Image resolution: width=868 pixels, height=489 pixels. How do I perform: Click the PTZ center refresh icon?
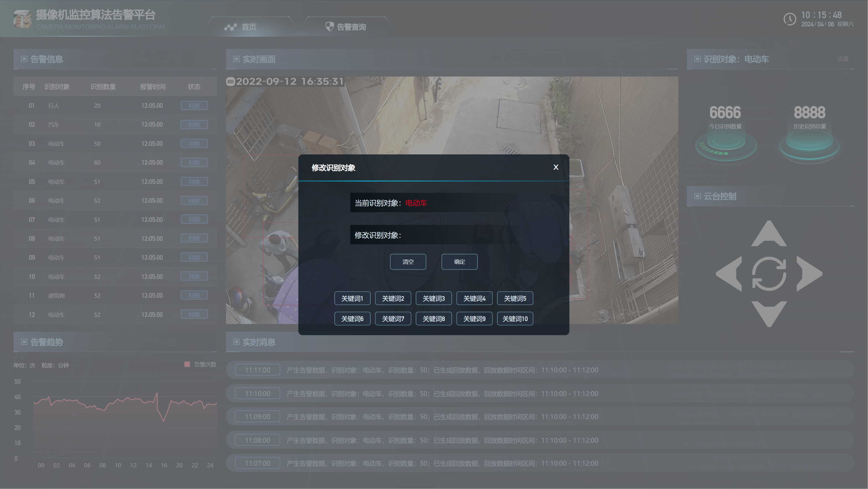(769, 274)
